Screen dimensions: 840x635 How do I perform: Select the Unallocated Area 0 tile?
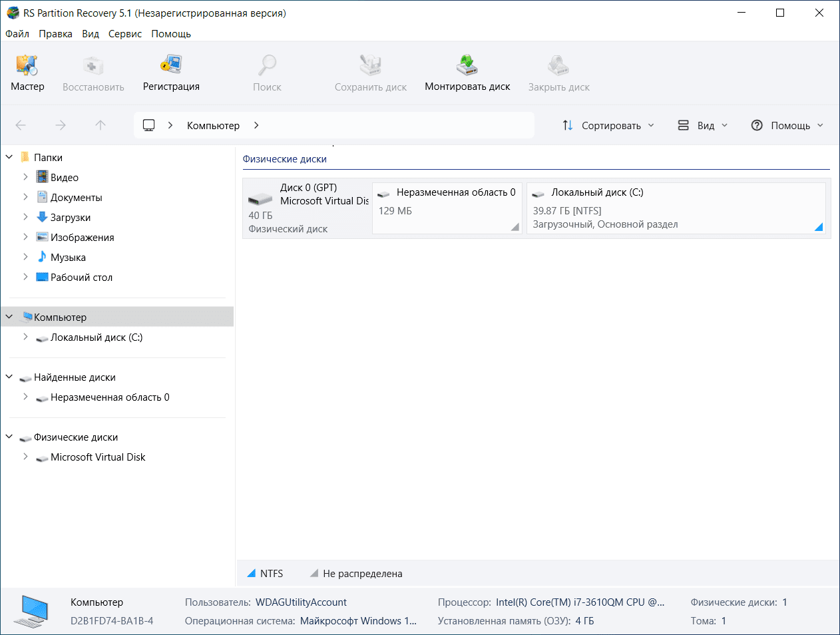447,208
